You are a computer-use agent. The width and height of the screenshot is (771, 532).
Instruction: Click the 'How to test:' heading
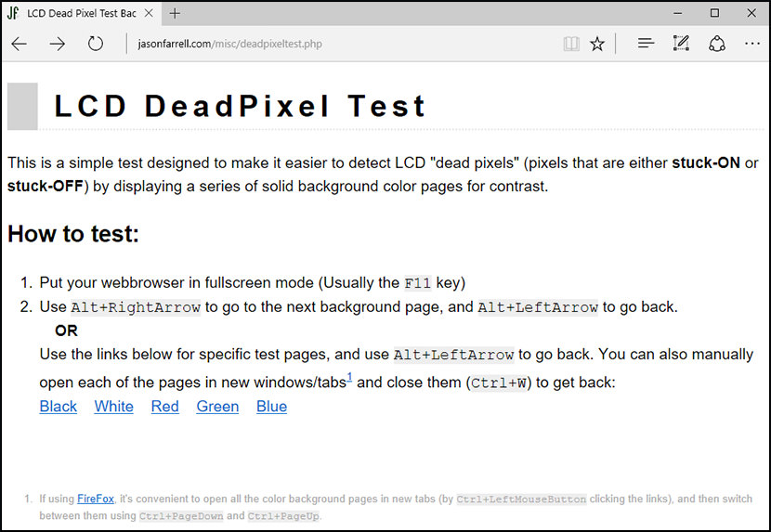tap(73, 234)
